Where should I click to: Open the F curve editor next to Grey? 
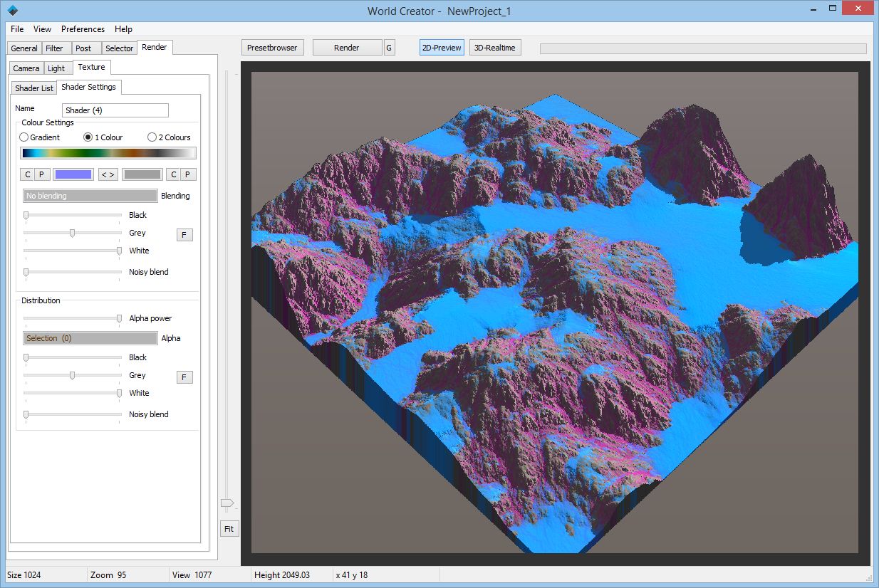[x=184, y=234]
